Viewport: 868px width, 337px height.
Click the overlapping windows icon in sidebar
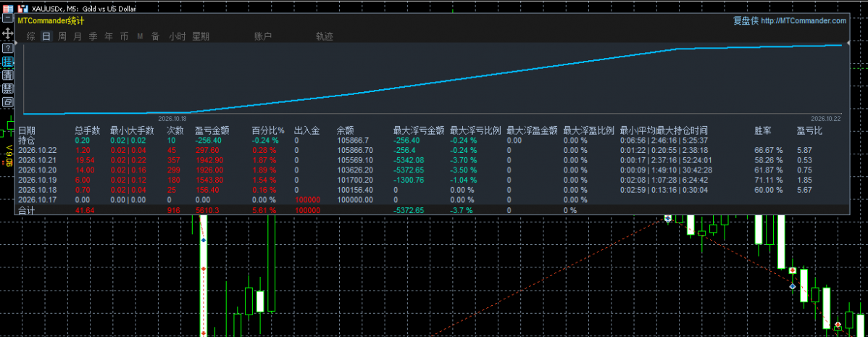click(8, 102)
